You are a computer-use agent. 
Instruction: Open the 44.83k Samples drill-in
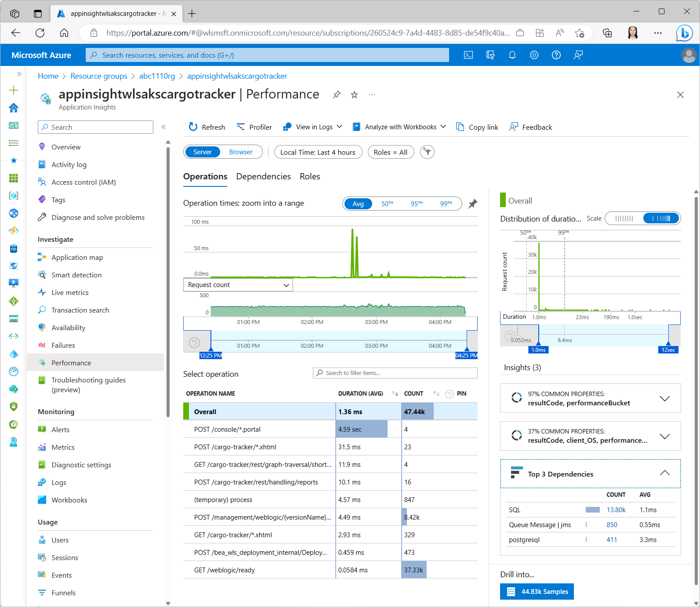[537, 592]
